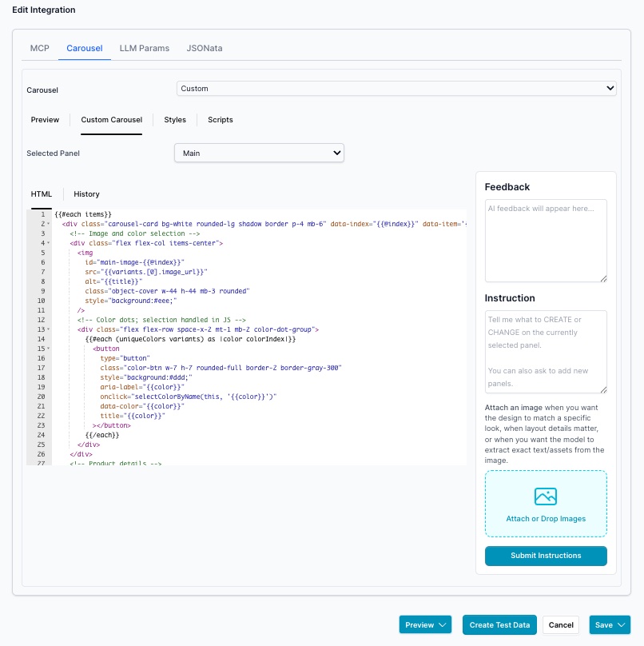The height and width of the screenshot is (646, 644).
Task: Open the Selected Panel Main dropdown
Action: 259,153
